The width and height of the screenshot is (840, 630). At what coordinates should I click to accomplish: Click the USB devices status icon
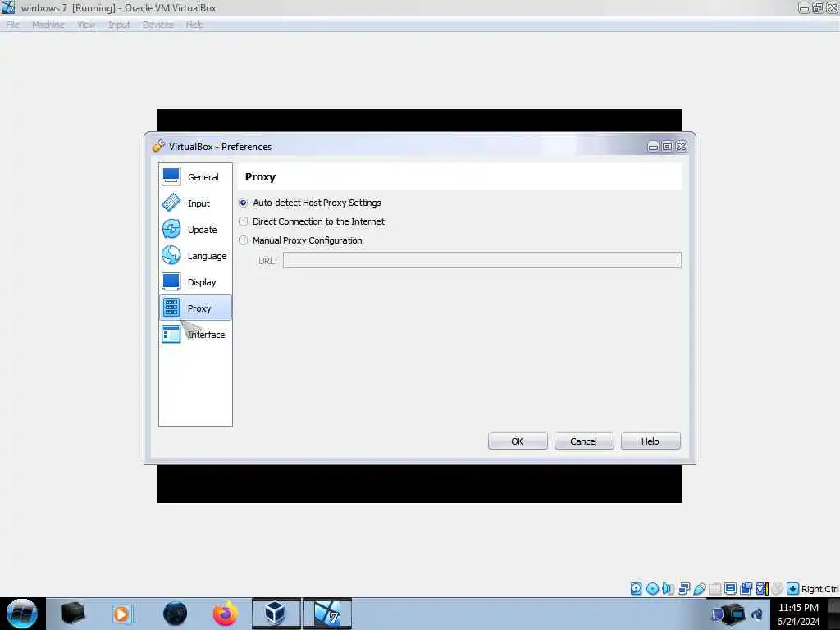(700, 589)
